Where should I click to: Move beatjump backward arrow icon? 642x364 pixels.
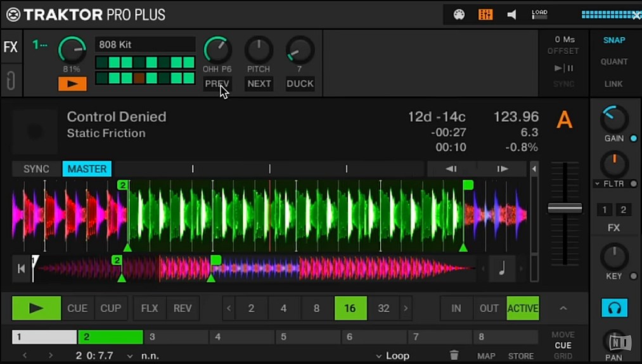(451, 168)
